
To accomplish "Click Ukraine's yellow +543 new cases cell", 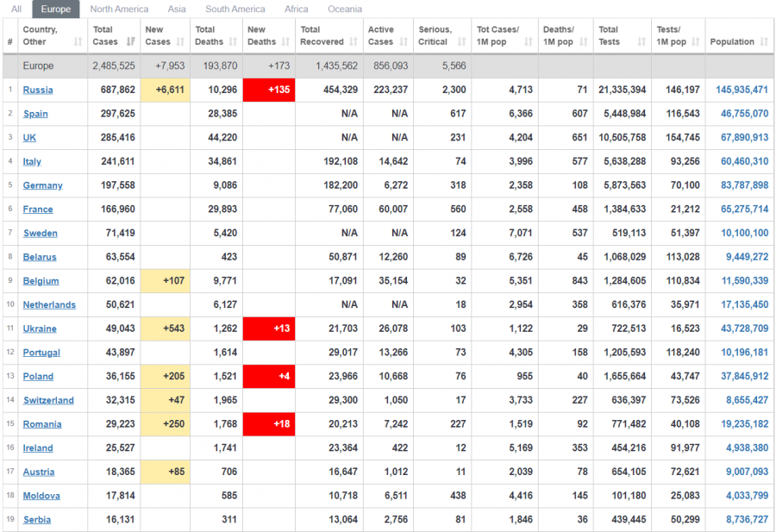I will point(166,329).
